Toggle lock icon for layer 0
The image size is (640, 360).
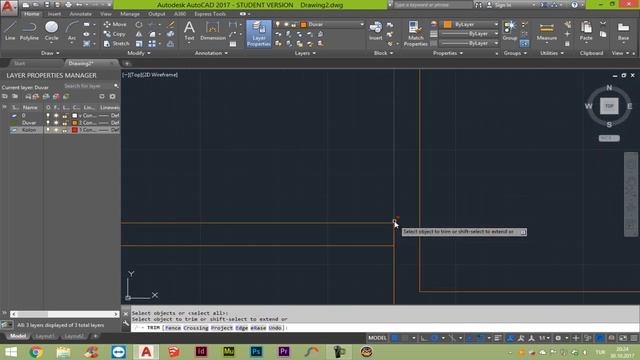[x=64, y=116]
